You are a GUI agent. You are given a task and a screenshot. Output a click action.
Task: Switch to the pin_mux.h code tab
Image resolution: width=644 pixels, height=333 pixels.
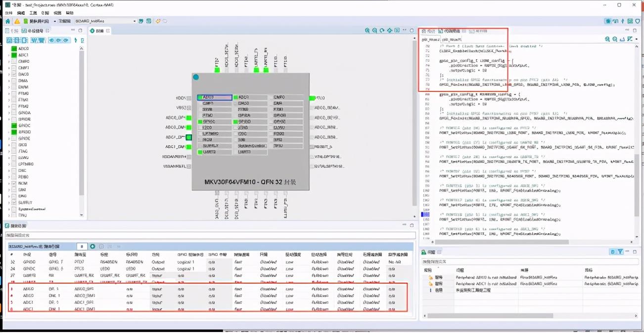[x=452, y=39]
